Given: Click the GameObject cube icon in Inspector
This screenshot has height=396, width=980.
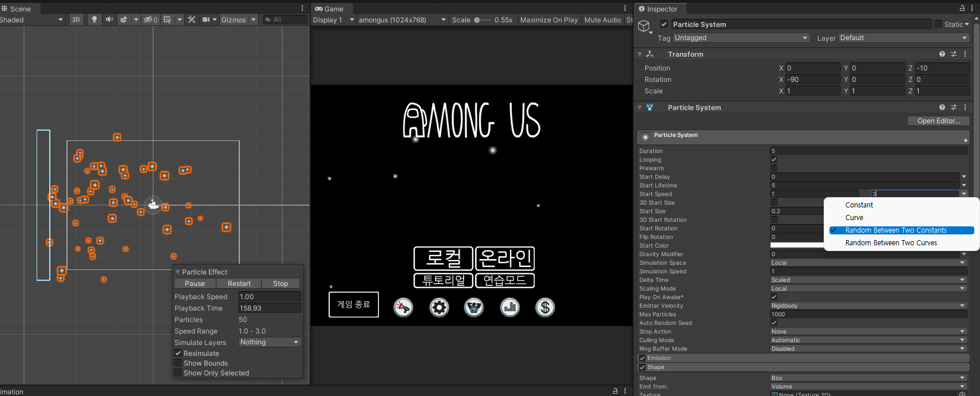Looking at the screenshot, I should (x=644, y=26).
